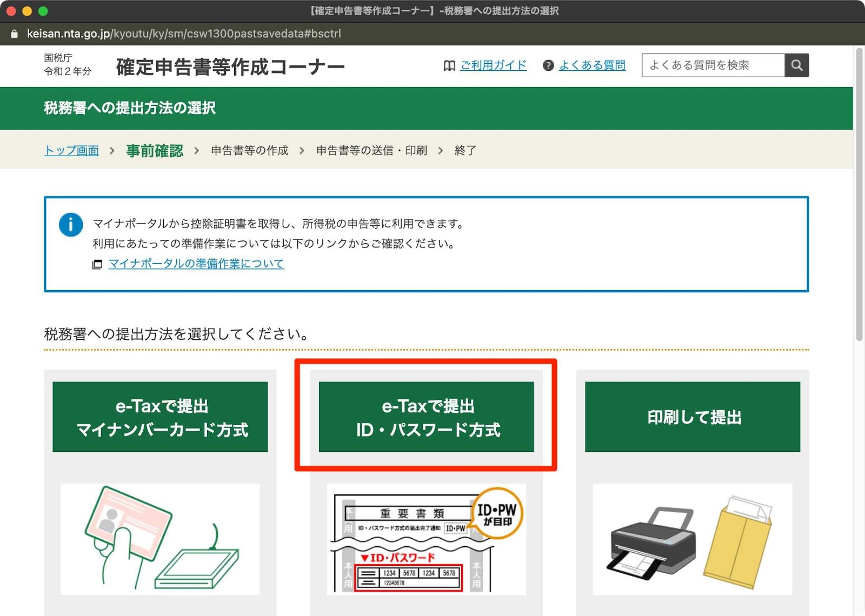Image resolution: width=865 pixels, height=616 pixels.
Task: Go to トップ画面 breadcrumb link
Action: (x=71, y=150)
